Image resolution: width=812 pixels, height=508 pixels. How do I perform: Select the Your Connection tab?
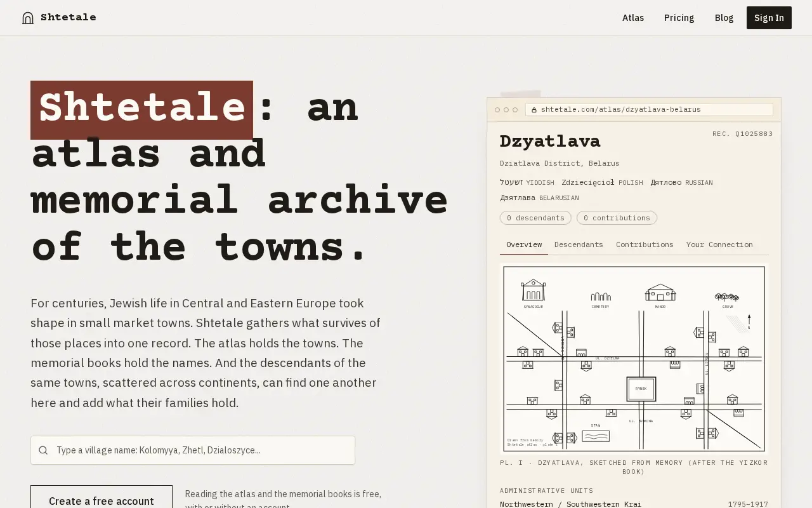(719, 244)
